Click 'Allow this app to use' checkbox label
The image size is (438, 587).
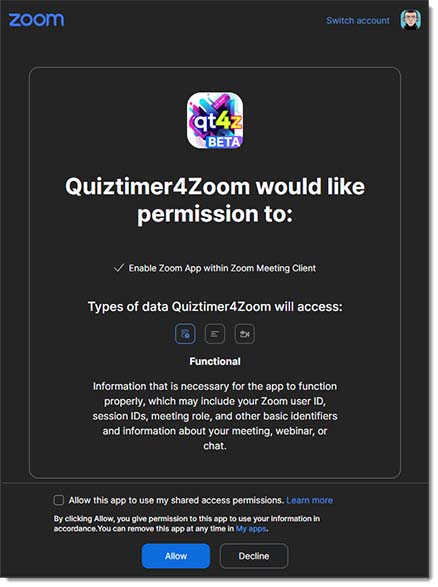(x=176, y=500)
